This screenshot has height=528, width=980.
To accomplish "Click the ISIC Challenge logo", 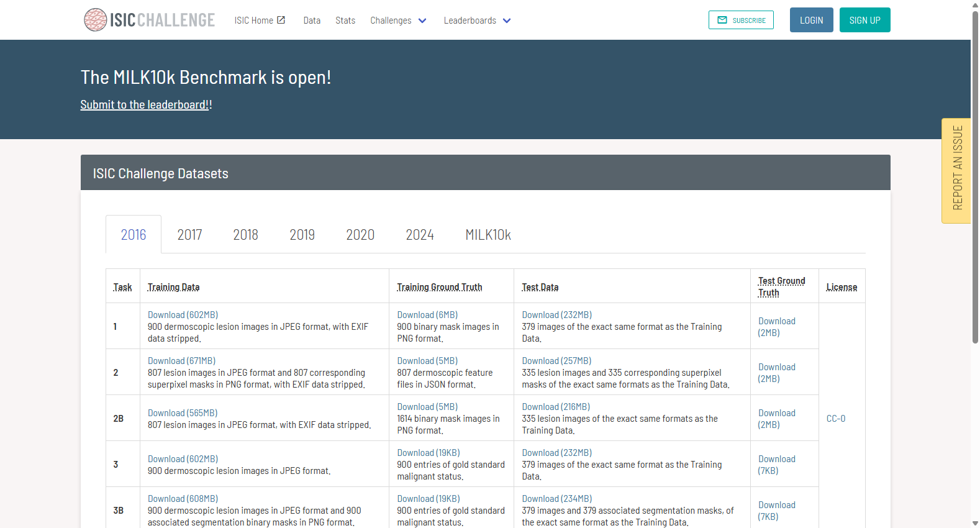I will tap(150, 20).
